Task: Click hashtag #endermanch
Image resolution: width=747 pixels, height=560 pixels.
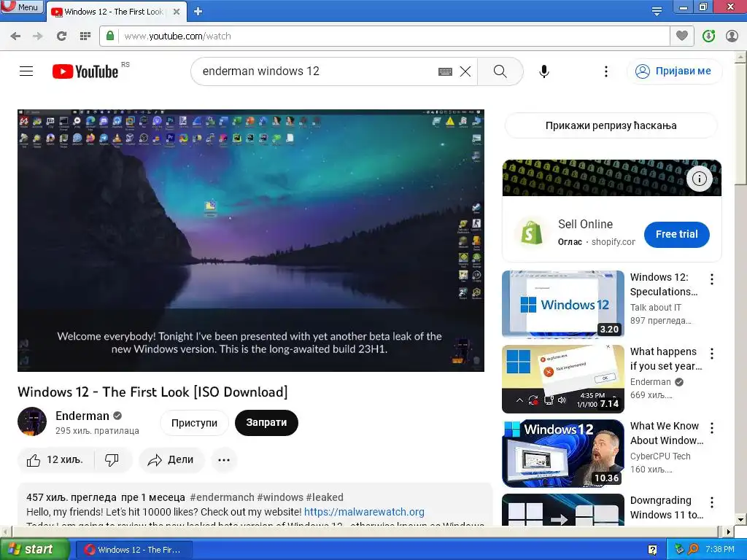Action: tap(222, 497)
